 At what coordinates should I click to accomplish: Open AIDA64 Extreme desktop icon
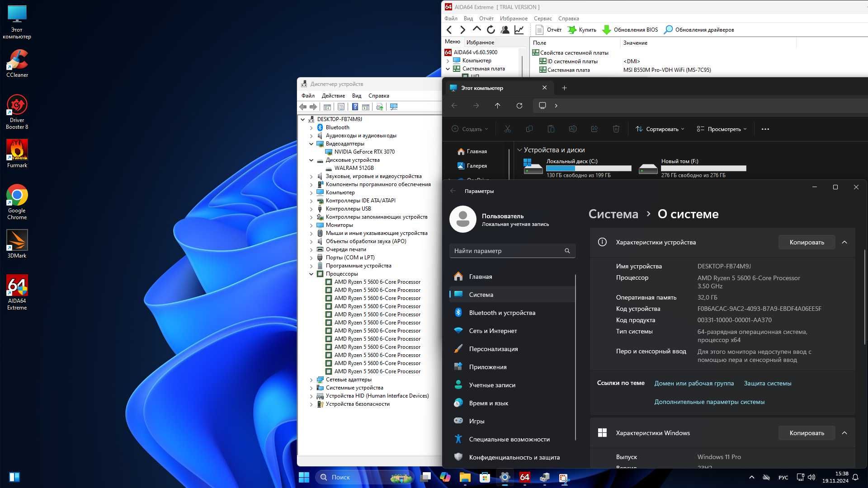coord(17,292)
